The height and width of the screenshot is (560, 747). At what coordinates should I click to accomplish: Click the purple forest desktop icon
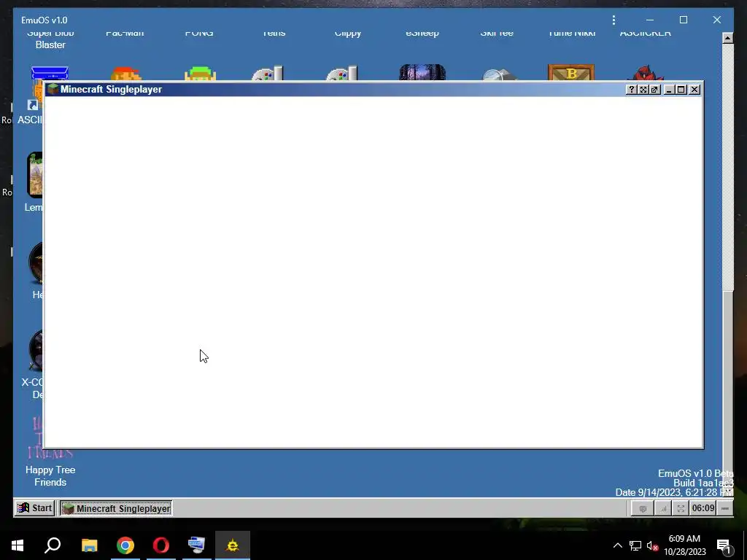pos(422,72)
